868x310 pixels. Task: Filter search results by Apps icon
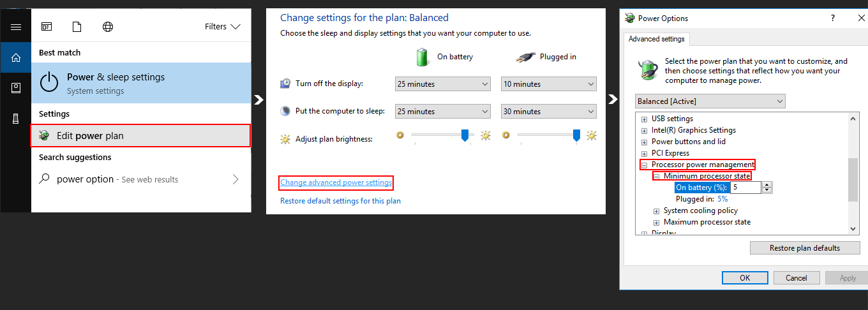(x=47, y=27)
